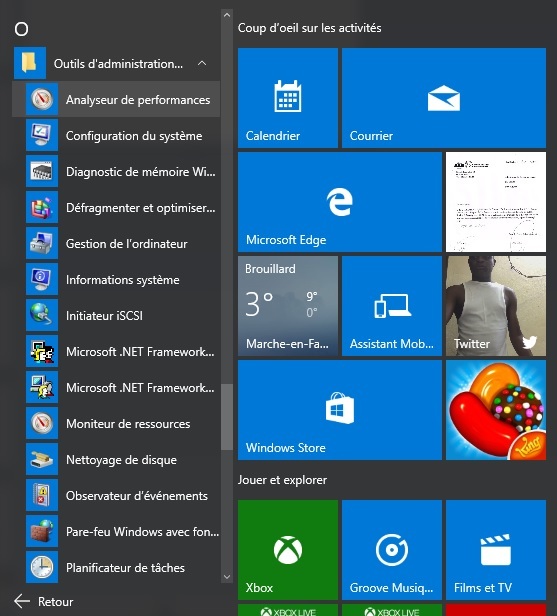Open the Windows Store tile

340,410
